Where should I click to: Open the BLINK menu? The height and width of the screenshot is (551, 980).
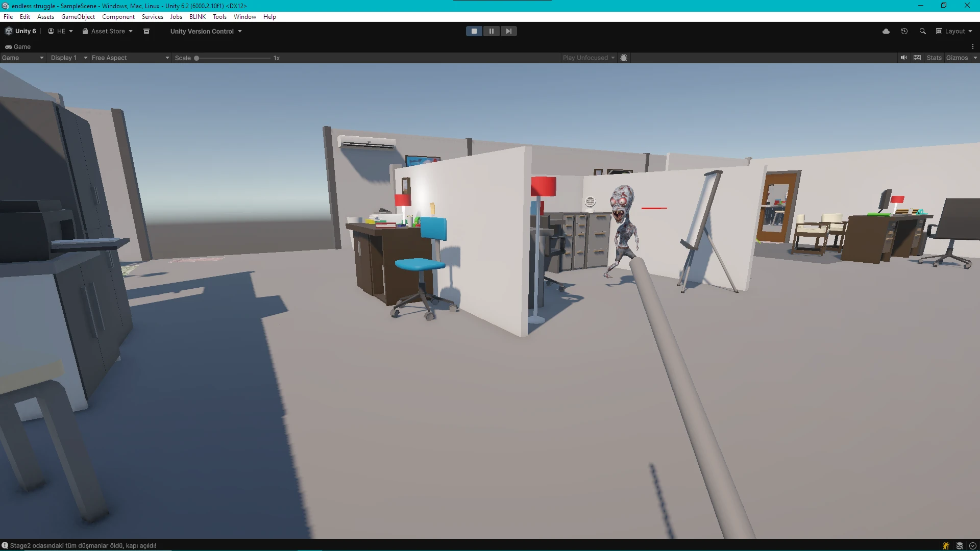pyautogui.click(x=197, y=17)
